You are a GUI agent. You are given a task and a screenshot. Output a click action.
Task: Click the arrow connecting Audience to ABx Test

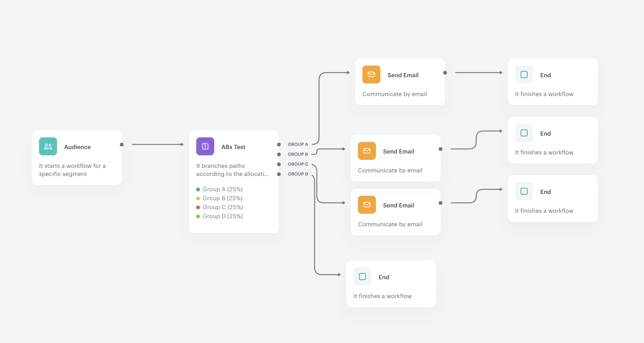point(157,144)
